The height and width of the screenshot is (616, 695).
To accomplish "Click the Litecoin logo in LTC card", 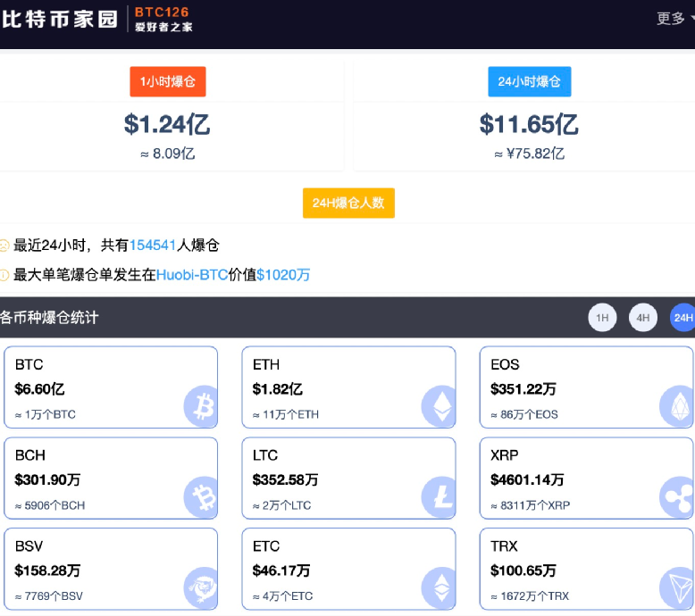I will click(439, 496).
